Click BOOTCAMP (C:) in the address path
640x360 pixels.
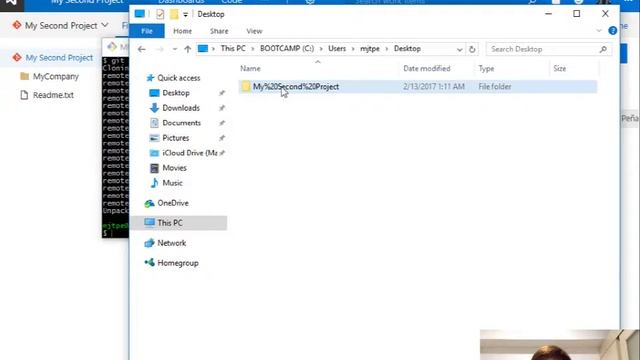coord(287,49)
